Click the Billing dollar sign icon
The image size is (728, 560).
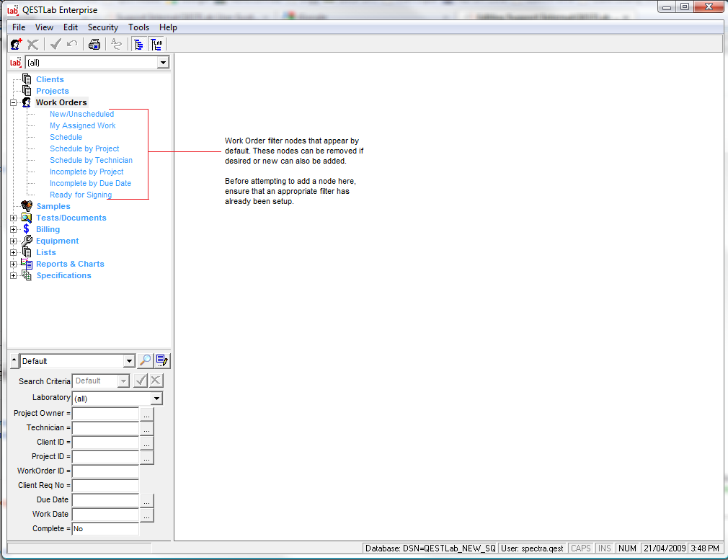(x=27, y=229)
